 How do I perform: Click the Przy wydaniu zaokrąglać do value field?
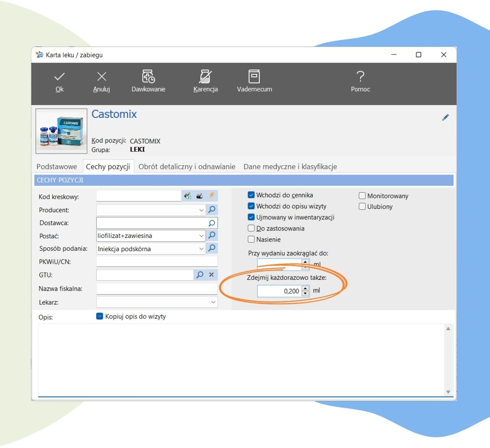pyautogui.click(x=279, y=264)
